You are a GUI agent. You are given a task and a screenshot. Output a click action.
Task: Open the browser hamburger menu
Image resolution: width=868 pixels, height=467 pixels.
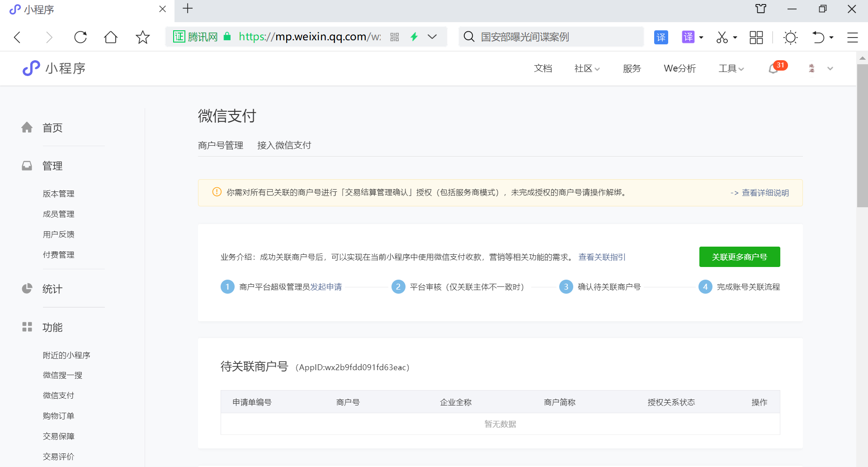853,37
